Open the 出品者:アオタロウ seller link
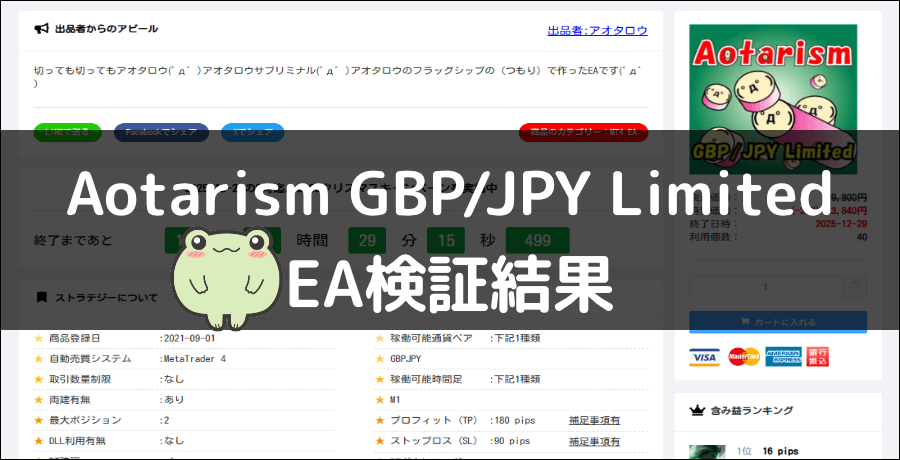900x460 pixels. coord(598,30)
